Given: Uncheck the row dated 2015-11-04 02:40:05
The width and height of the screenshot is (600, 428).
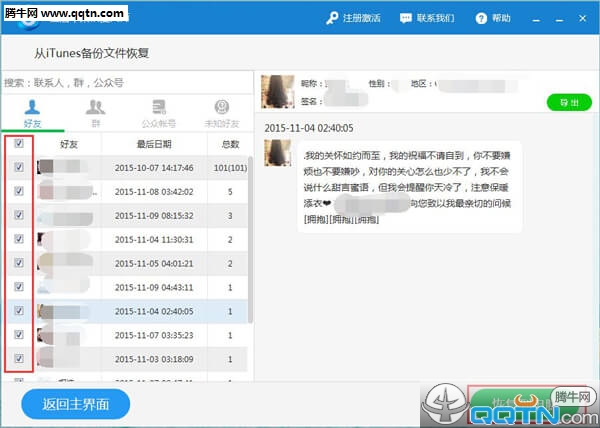Looking at the screenshot, I should (18, 311).
